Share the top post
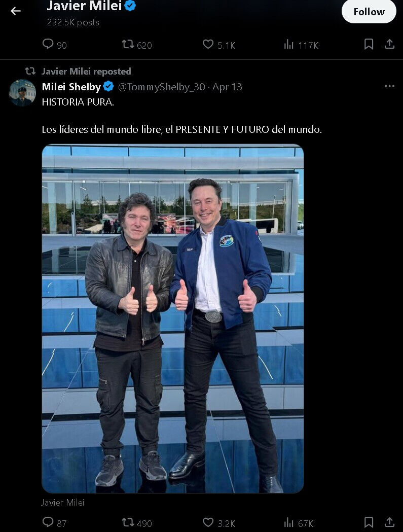Viewport: 403px width, 532px height. coord(389,44)
